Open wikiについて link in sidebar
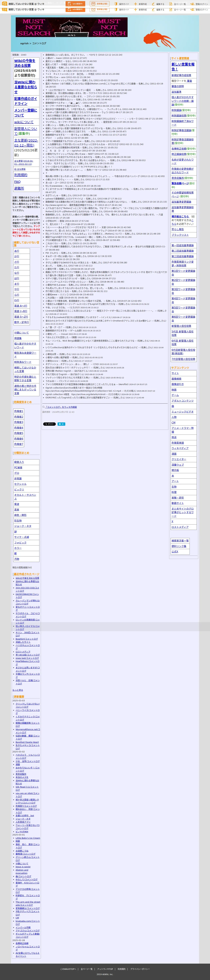The image size is (210, 980). pos(24,122)
